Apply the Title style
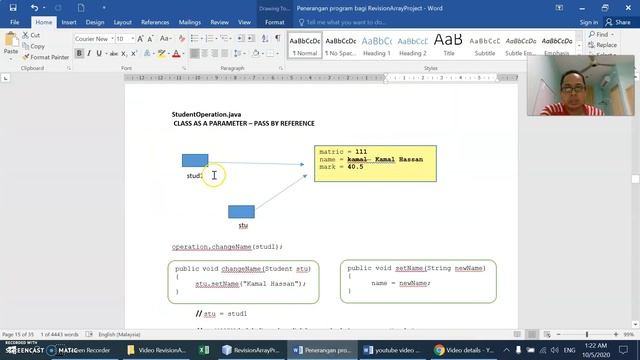This screenshot has height=360, width=640. click(448, 45)
